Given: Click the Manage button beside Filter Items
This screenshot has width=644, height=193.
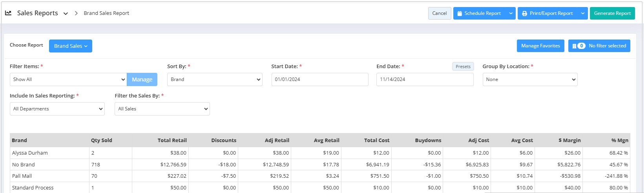Looking at the screenshot, I should click(142, 79).
